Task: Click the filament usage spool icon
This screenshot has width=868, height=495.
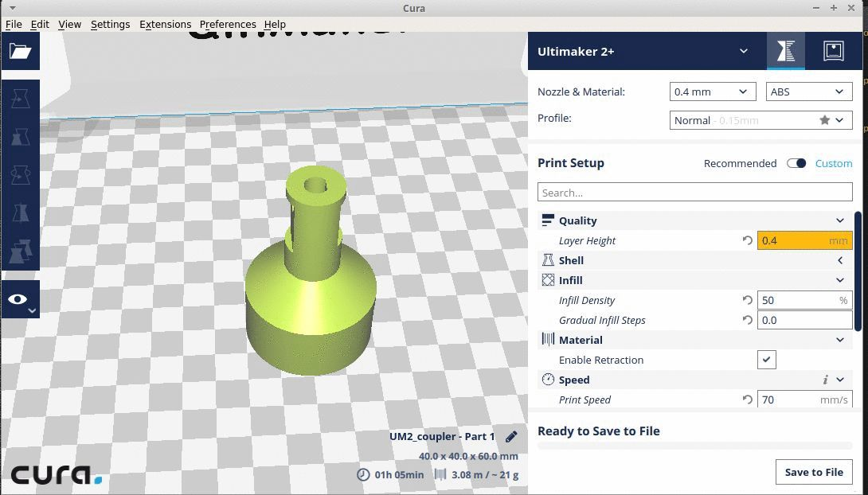Action: tap(440, 474)
